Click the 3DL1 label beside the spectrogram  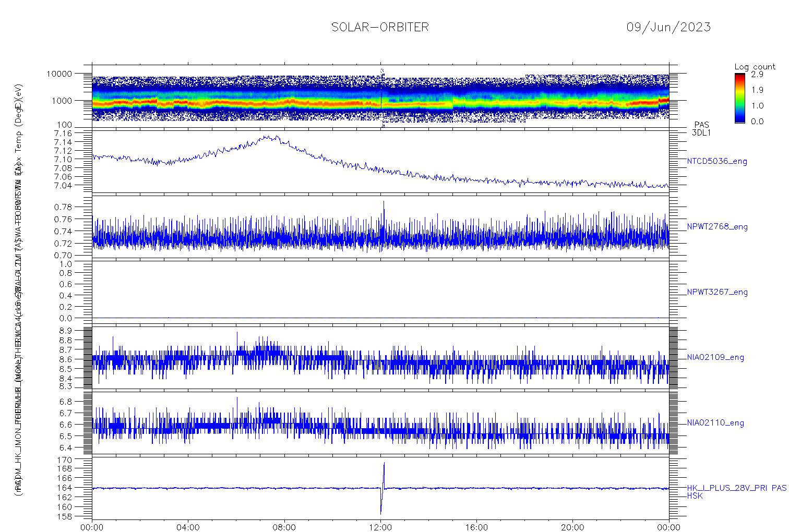click(x=702, y=133)
